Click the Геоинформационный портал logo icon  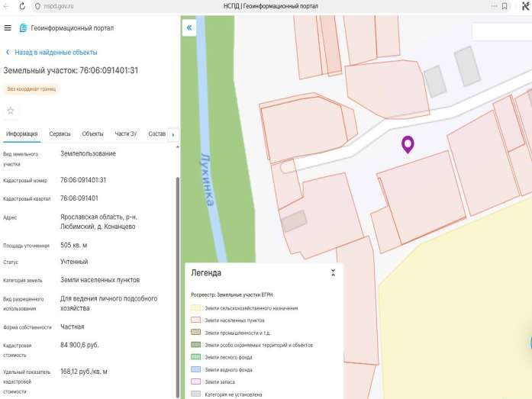click(23, 27)
